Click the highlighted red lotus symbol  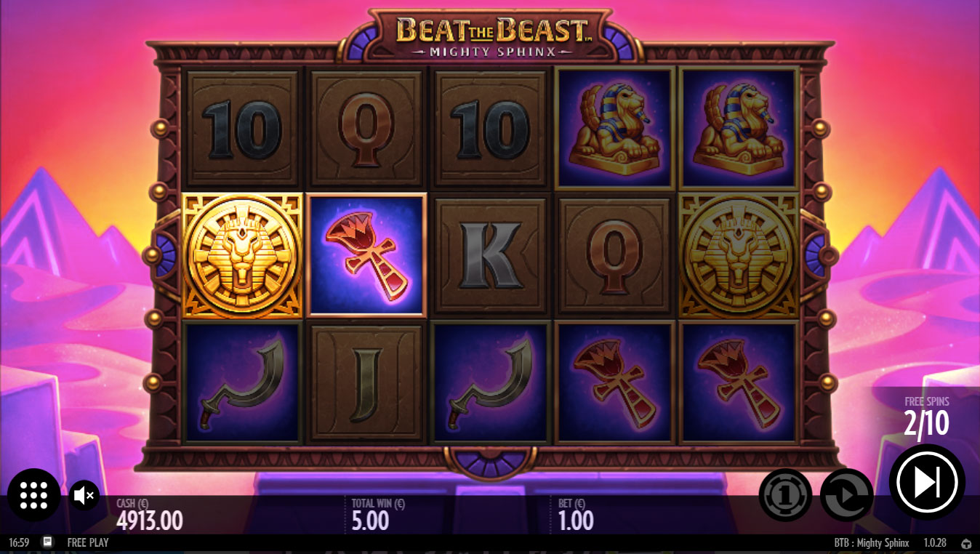[x=366, y=255]
